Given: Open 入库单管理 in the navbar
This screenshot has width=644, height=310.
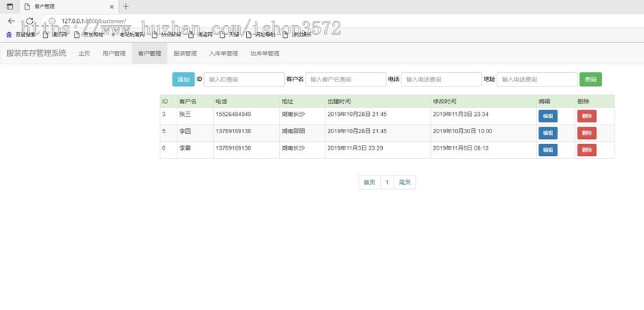Looking at the screenshot, I should pos(223,54).
